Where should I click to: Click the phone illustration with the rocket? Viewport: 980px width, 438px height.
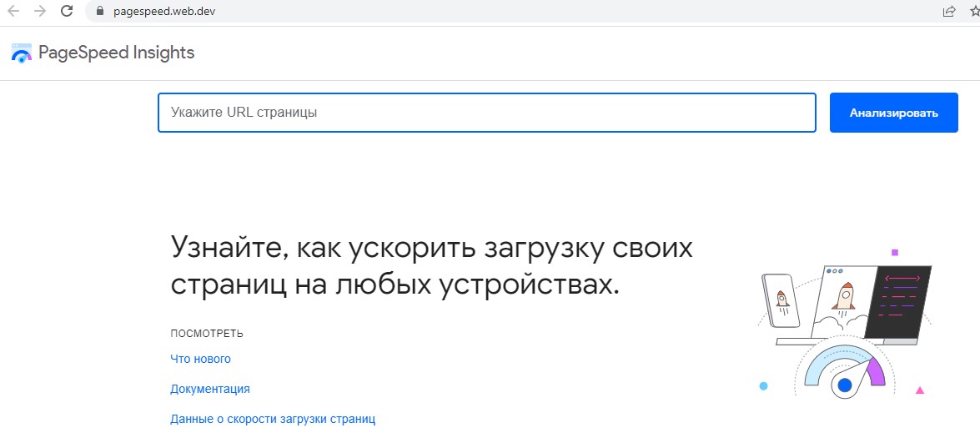tap(781, 301)
